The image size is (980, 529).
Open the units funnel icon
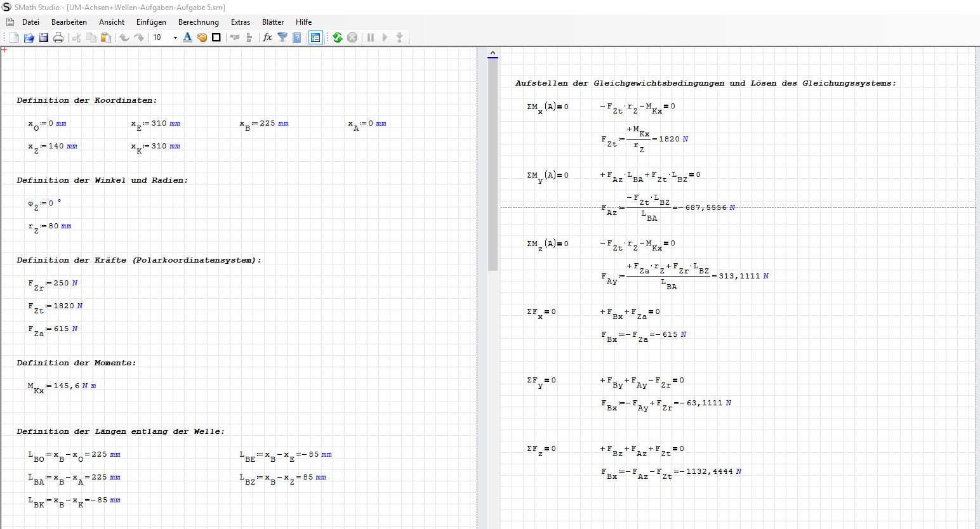pos(282,37)
